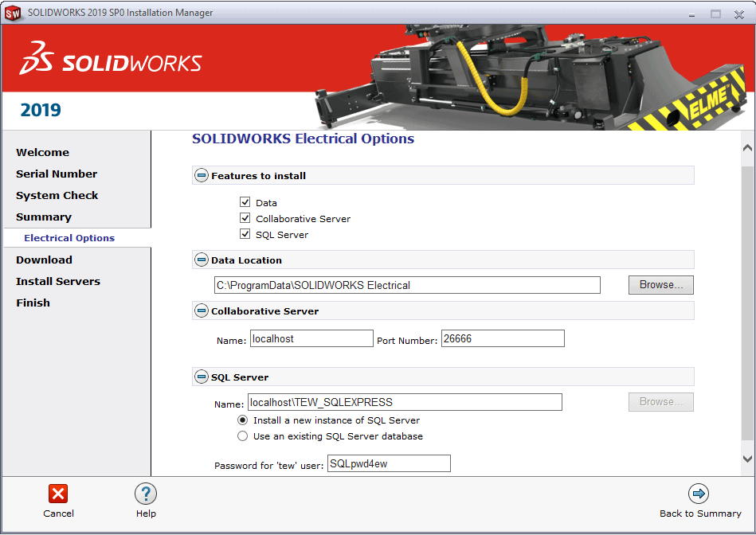
Task: Click the "Port Number:" label
Action: (x=407, y=340)
